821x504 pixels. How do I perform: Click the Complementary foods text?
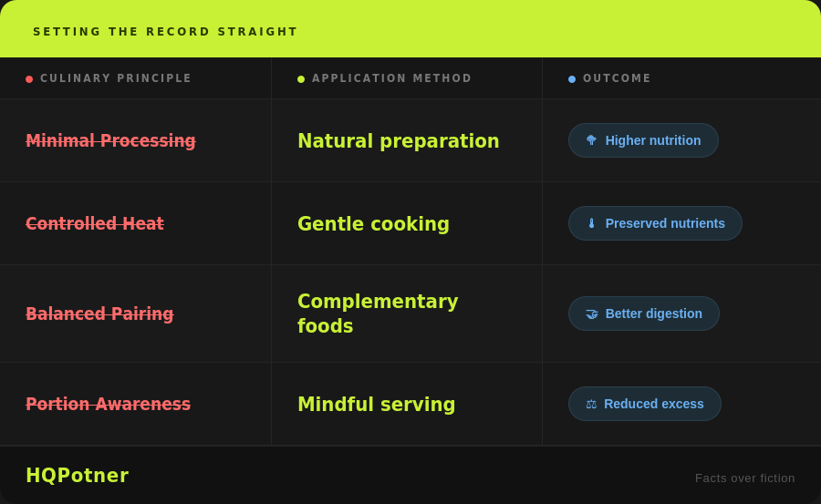378,314
